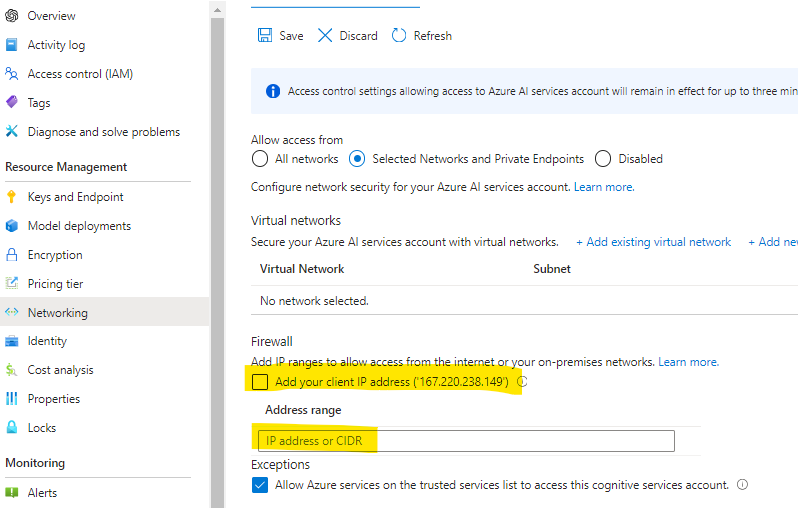This screenshot has height=508, width=798.
Task: Click the Pricing tier icon
Action: point(12,283)
